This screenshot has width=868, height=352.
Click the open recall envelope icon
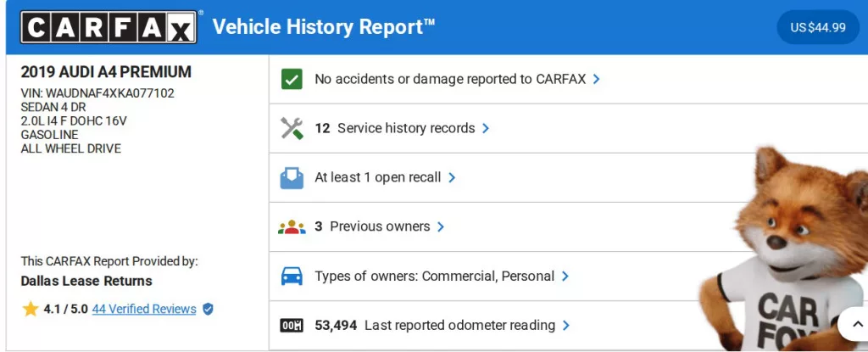[292, 178]
